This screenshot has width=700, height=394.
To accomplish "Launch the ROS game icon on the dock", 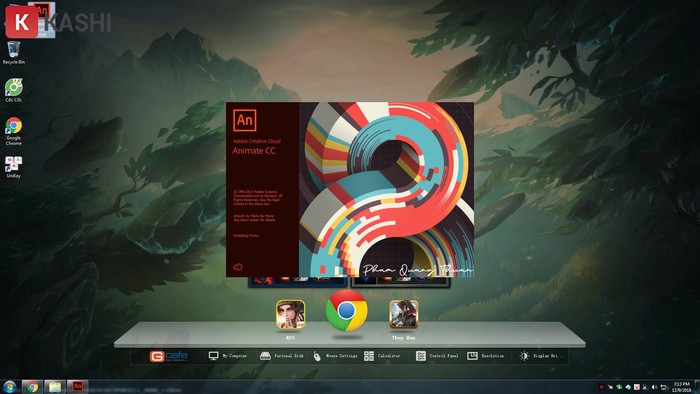I will [x=290, y=315].
